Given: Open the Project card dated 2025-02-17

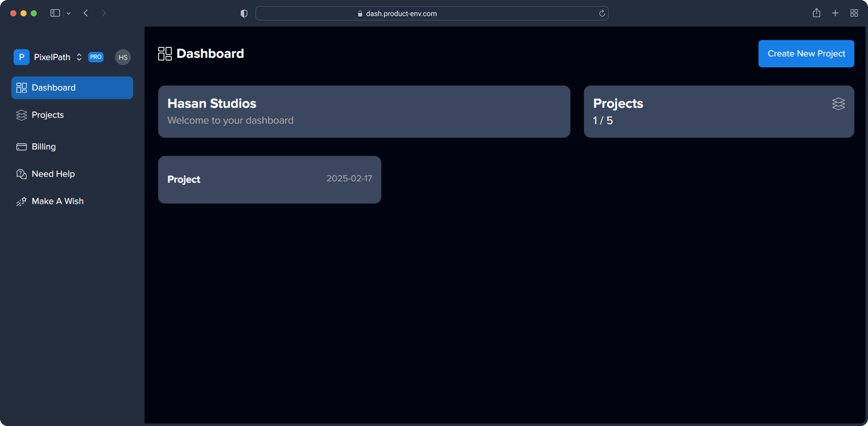Looking at the screenshot, I should tap(270, 180).
